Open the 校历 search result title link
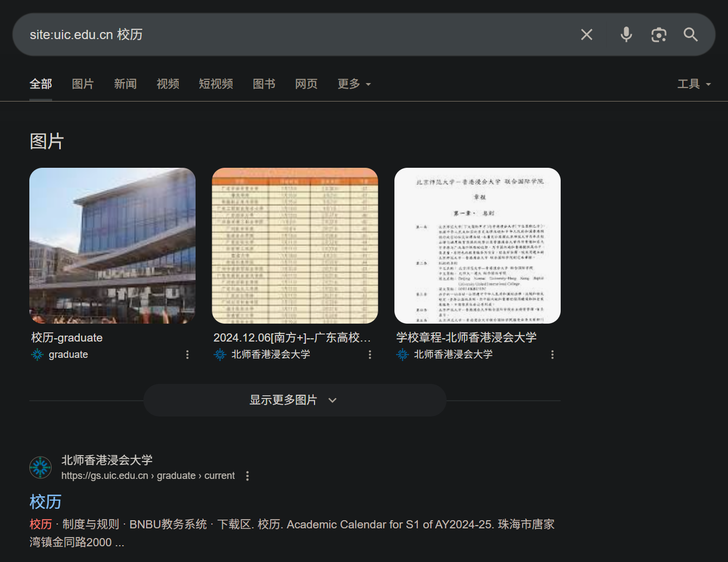The width and height of the screenshot is (728, 562). click(x=46, y=502)
